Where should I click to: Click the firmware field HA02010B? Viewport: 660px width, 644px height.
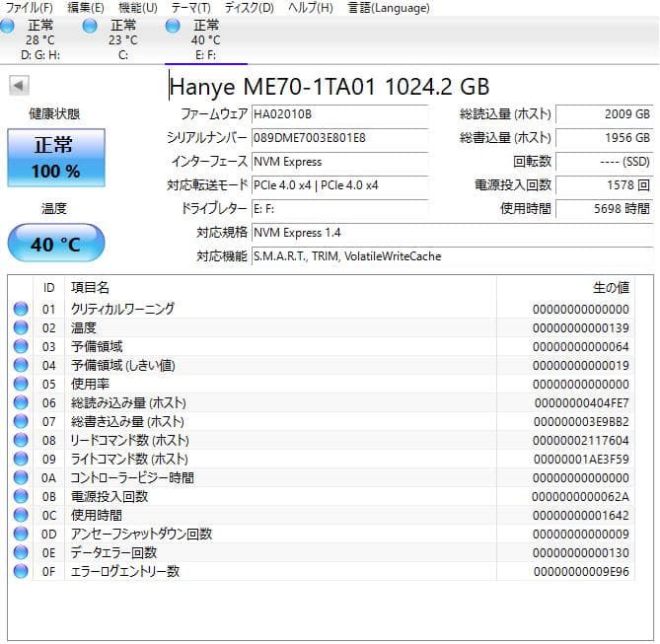(x=339, y=114)
